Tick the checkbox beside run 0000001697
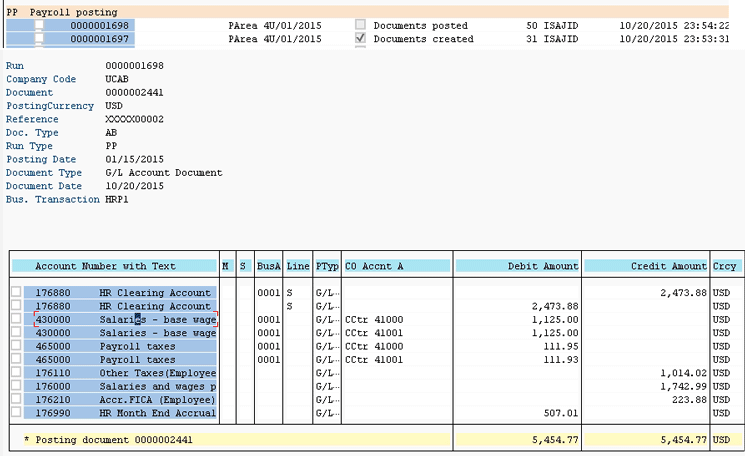This screenshot has width=745, height=456. tap(39, 38)
